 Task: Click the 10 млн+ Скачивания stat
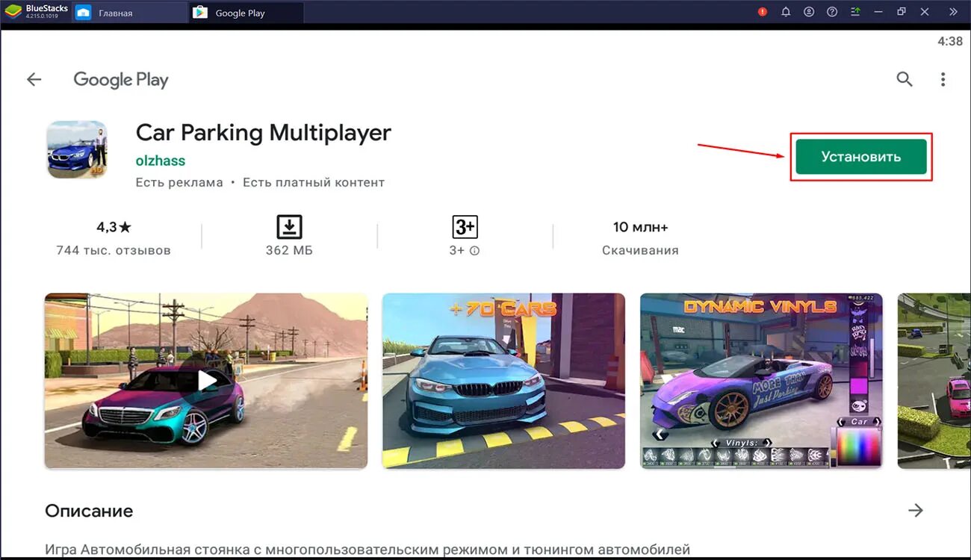pos(640,237)
